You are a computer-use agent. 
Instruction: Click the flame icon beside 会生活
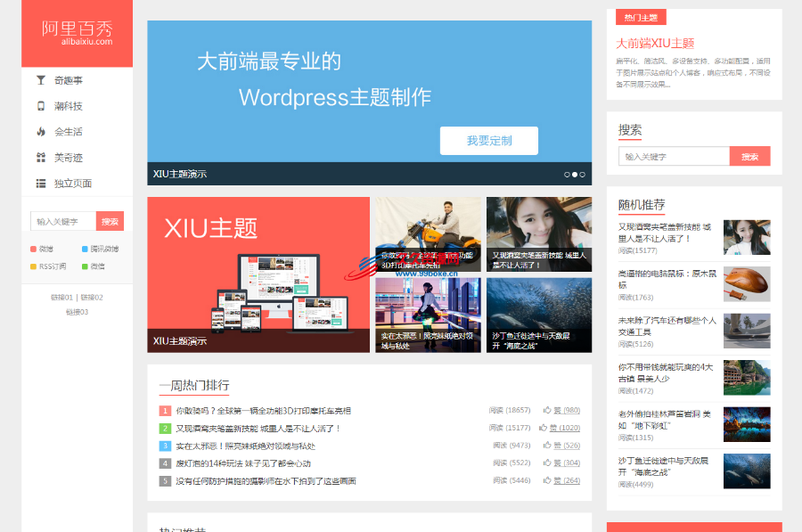point(39,130)
